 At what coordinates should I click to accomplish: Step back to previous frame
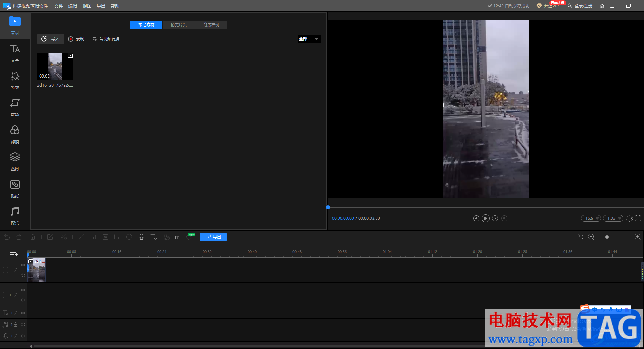point(476,218)
